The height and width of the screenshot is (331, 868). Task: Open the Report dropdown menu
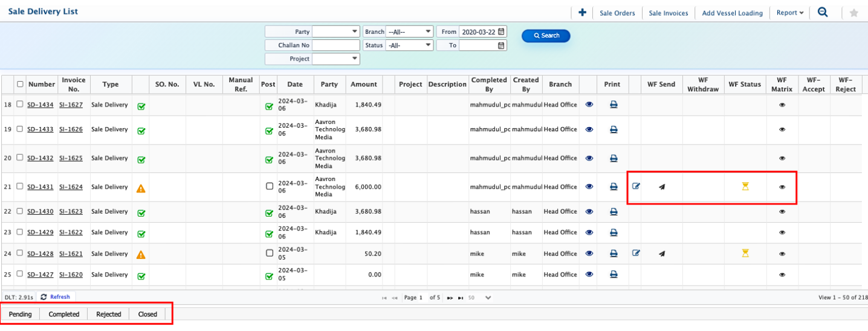(790, 13)
